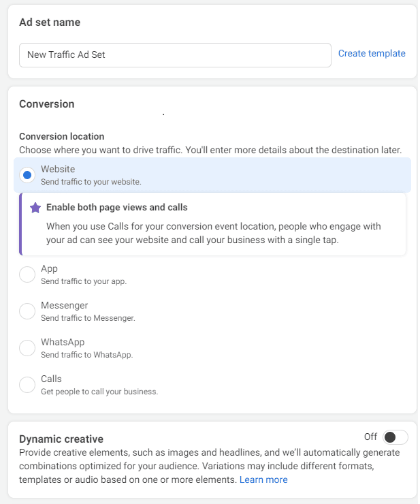Image resolution: width=420 pixels, height=504 pixels.
Task: Choose Messenger as conversion location
Action: pos(27,311)
